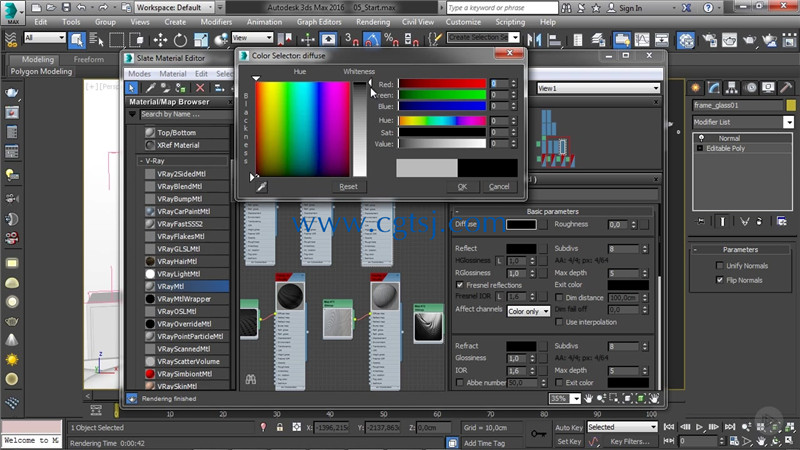This screenshot has width=800, height=450.
Task: Click the Play Animation button
Action: [x=699, y=427]
